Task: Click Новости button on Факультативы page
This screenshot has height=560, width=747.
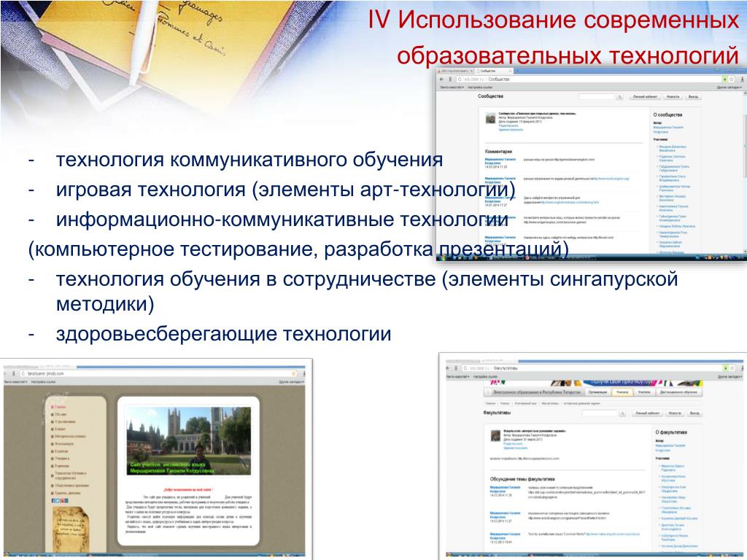Action: click(675, 413)
